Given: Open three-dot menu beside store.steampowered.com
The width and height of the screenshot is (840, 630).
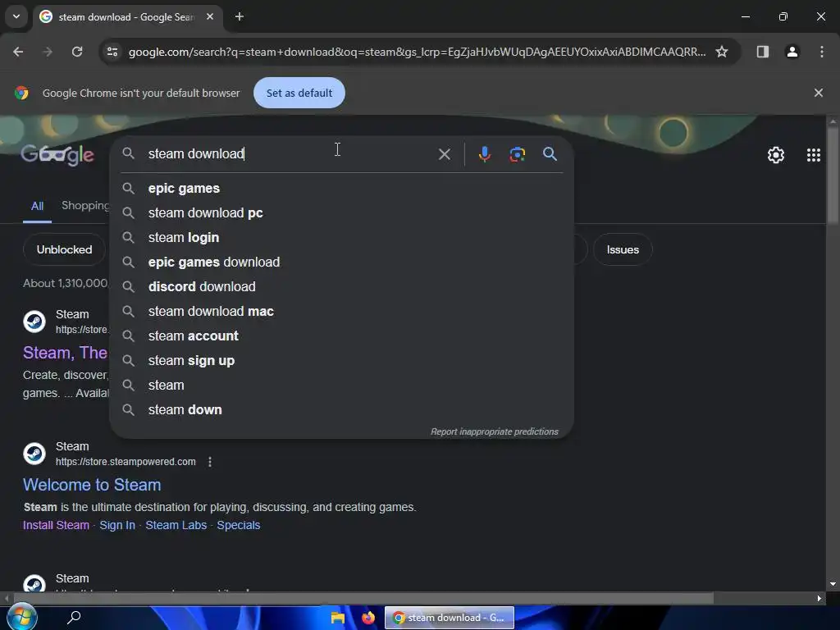Looking at the screenshot, I should (x=210, y=462).
